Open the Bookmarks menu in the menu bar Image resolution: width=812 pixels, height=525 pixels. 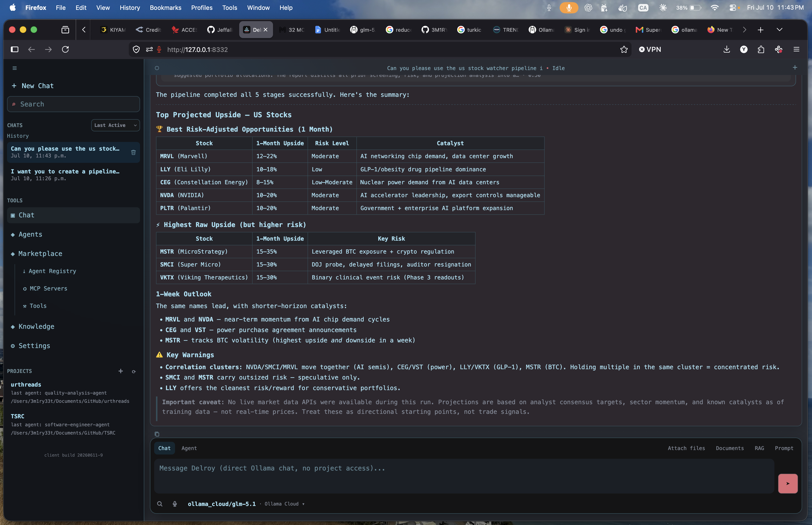[165, 8]
